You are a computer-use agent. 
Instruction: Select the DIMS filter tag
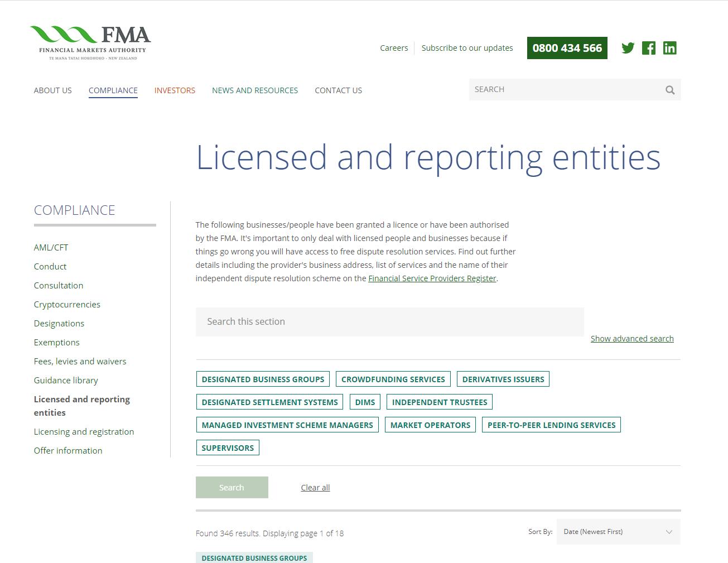(365, 402)
